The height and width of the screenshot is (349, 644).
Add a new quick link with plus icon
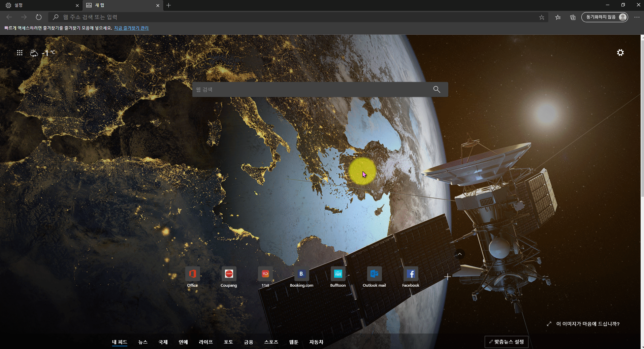point(447,277)
